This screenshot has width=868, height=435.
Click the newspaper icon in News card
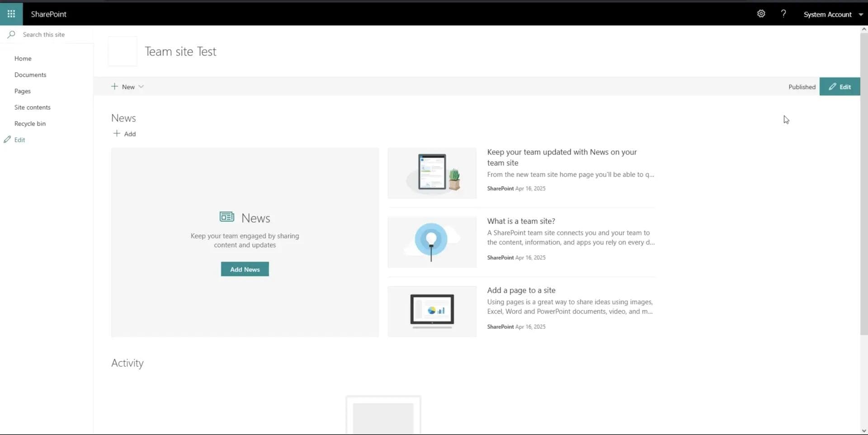pos(227,217)
